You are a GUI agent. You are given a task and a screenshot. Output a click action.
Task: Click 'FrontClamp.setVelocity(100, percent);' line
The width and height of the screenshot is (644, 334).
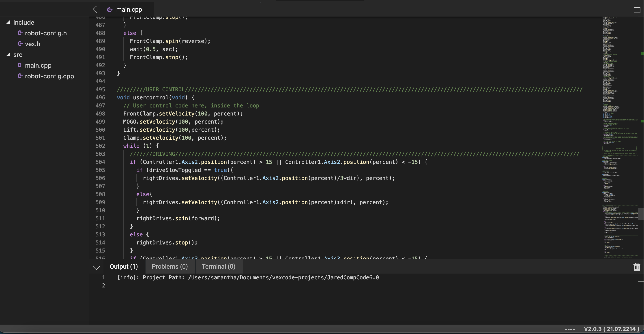click(x=183, y=113)
